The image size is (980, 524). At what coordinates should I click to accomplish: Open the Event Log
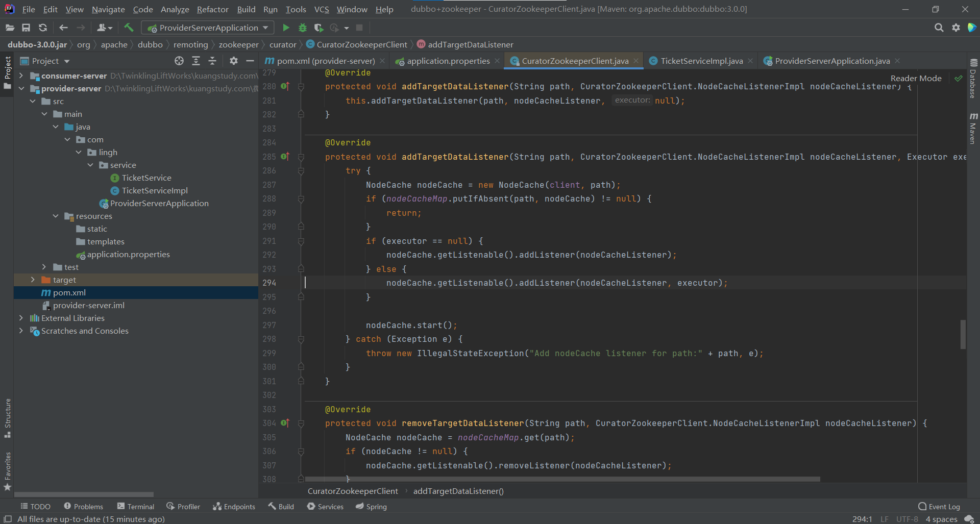point(939,506)
